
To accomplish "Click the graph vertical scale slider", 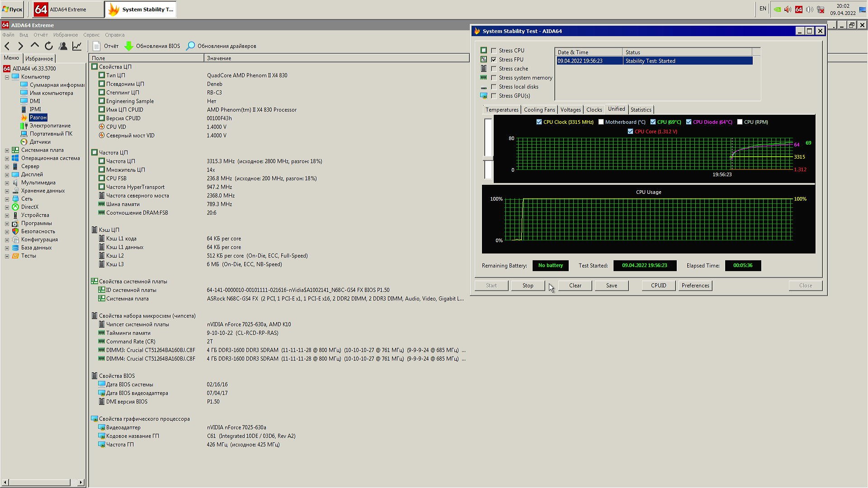I will (x=488, y=158).
